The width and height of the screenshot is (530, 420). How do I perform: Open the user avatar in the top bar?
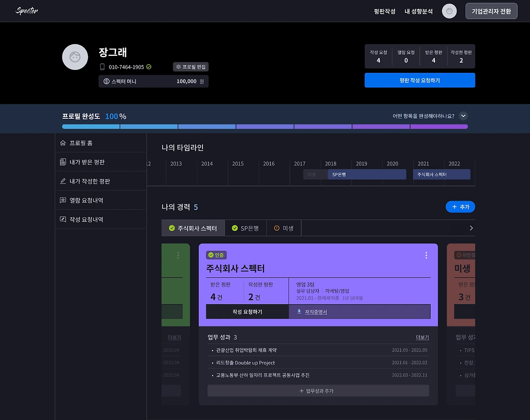pos(449,11)
